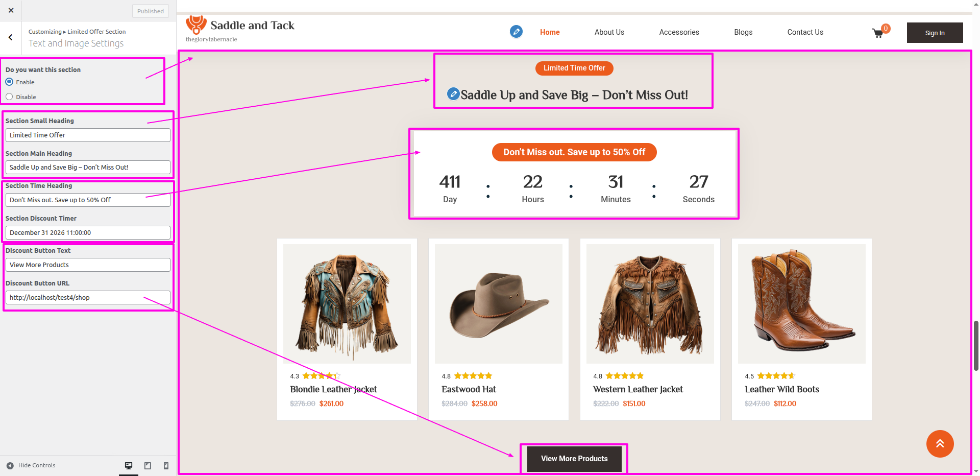This screenshot has width=980, height=476.
Task: Select the Disable radio button
Action: [9, 97]
